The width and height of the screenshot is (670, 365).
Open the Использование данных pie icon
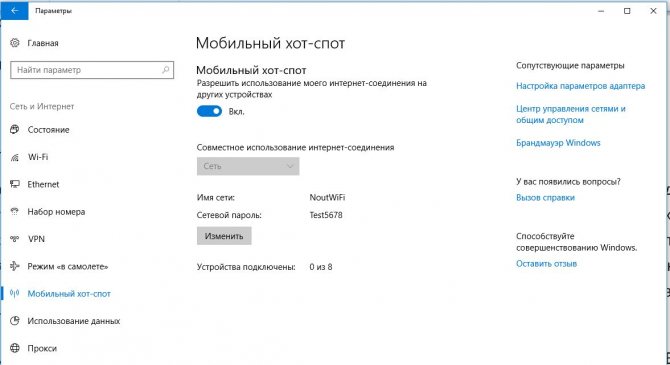click(15, 321)
